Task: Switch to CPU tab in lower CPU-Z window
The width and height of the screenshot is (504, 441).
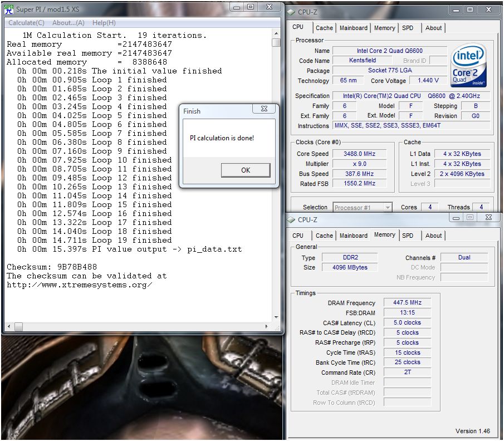Action: tap(298, 236)
